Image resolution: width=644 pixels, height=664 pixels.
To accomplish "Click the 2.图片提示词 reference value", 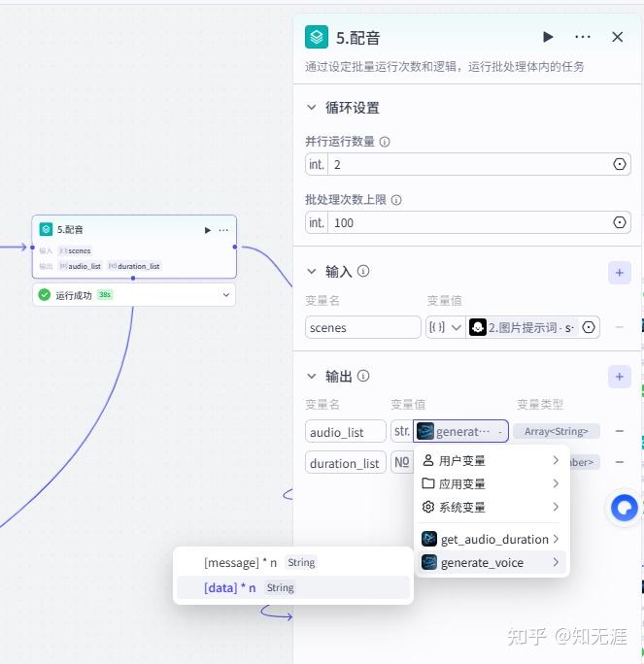I will [x=523, y=327].
